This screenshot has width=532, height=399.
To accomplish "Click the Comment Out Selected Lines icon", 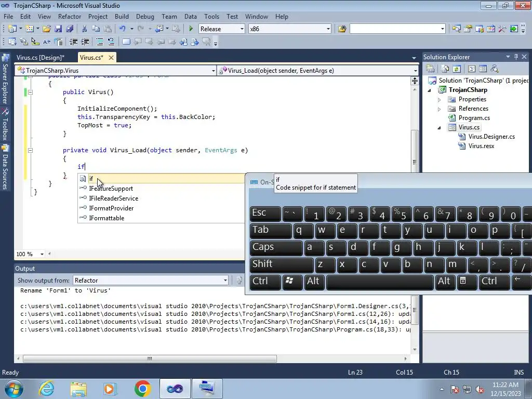I will click(x=100, y=42).
